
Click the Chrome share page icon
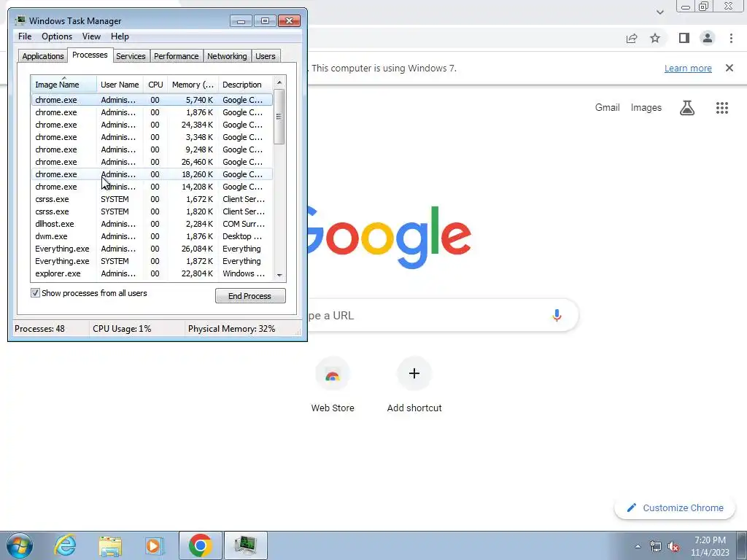pyautogui.click(x=632, y=38)
